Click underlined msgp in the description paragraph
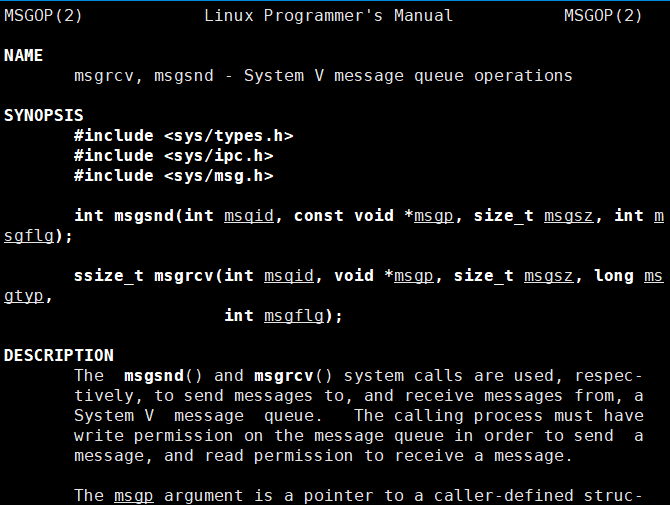This screenshot has width=670, height=505. pos(134,496)
